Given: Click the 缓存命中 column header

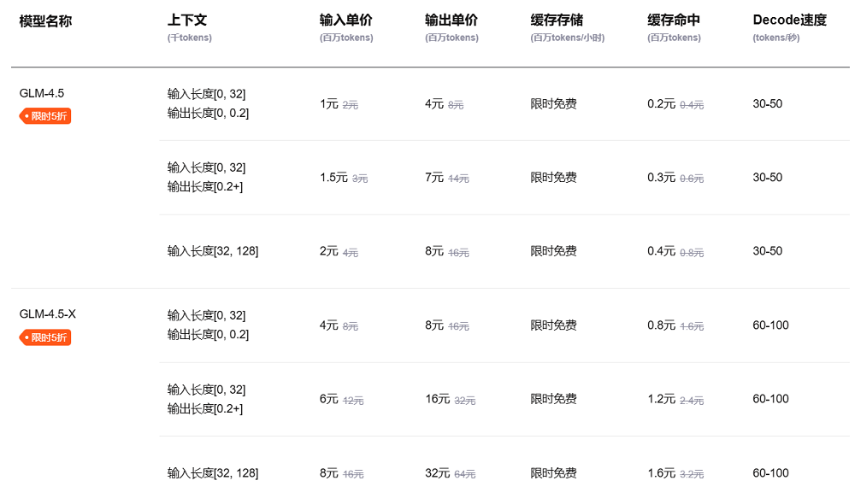Looking at the screenshot, I should 674,21.
